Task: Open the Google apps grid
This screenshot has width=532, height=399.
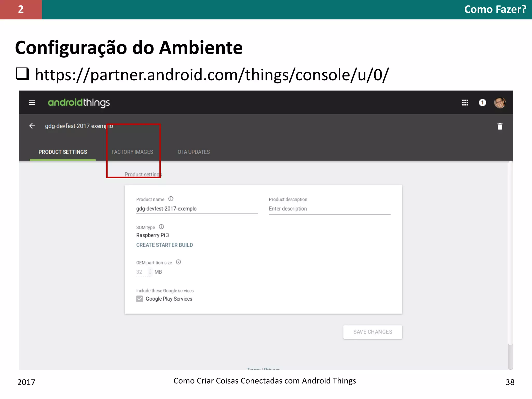Action: pos(465,103)
